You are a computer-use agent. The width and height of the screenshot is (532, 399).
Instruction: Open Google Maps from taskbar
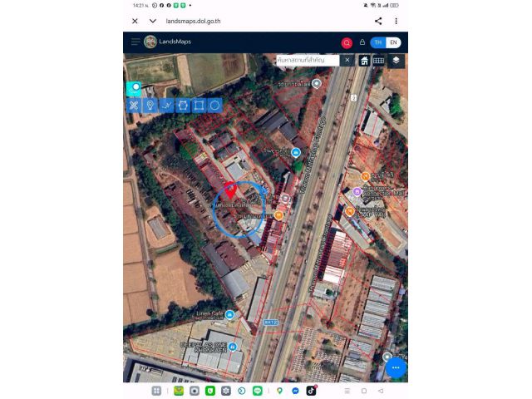point(279,391)
